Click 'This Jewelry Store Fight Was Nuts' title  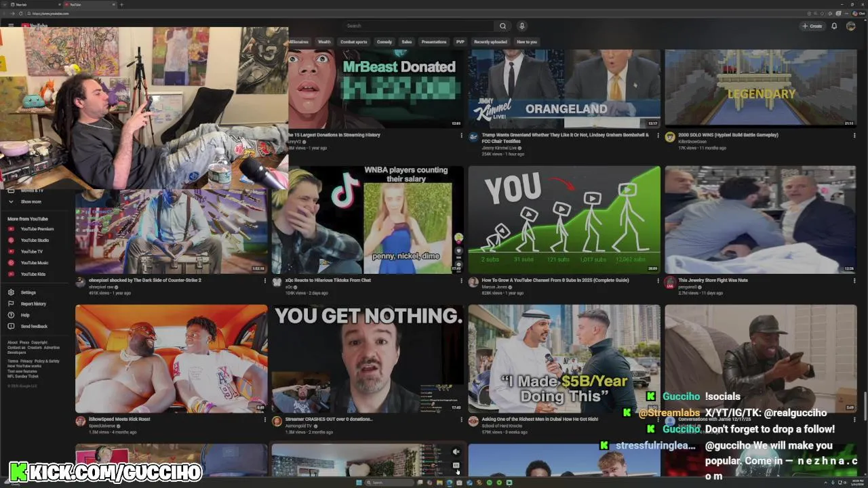pos(713,280)
